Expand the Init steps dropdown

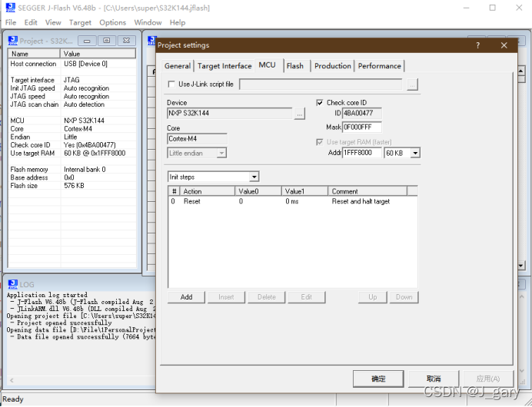coord(254,177)
